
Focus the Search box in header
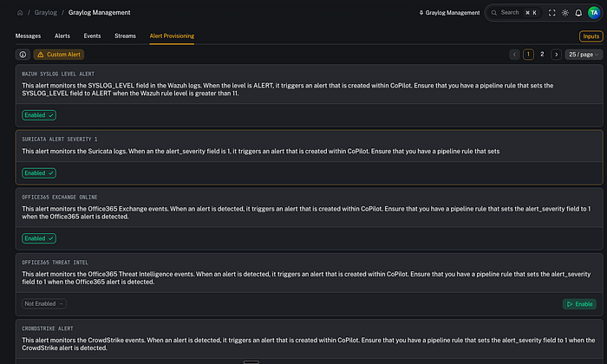click(513, 13)
